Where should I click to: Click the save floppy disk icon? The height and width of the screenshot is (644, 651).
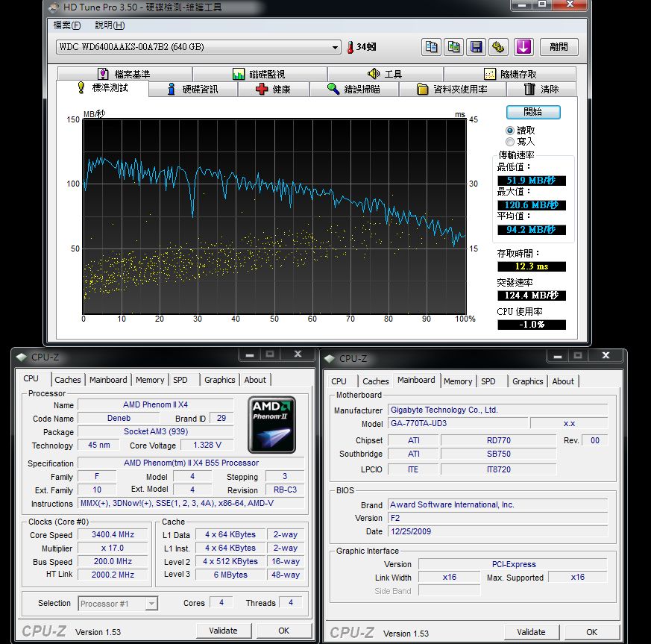[476, 47]
